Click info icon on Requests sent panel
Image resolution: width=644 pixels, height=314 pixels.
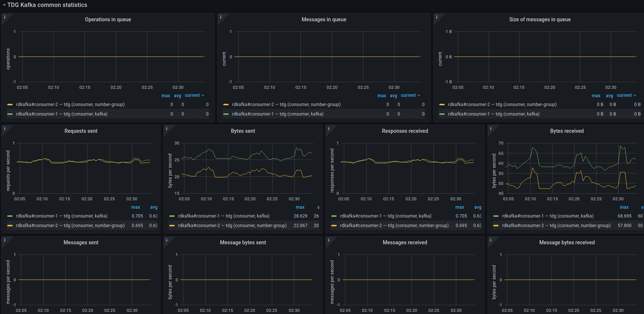pos(4,128)
